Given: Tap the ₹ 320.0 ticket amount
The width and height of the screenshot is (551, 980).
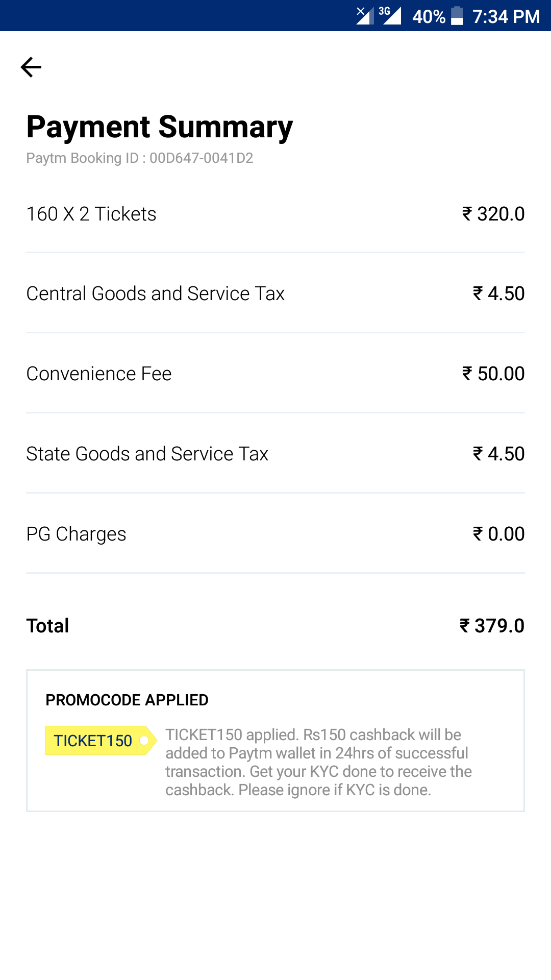Looking at the screenshot, I should coord(493,214).
